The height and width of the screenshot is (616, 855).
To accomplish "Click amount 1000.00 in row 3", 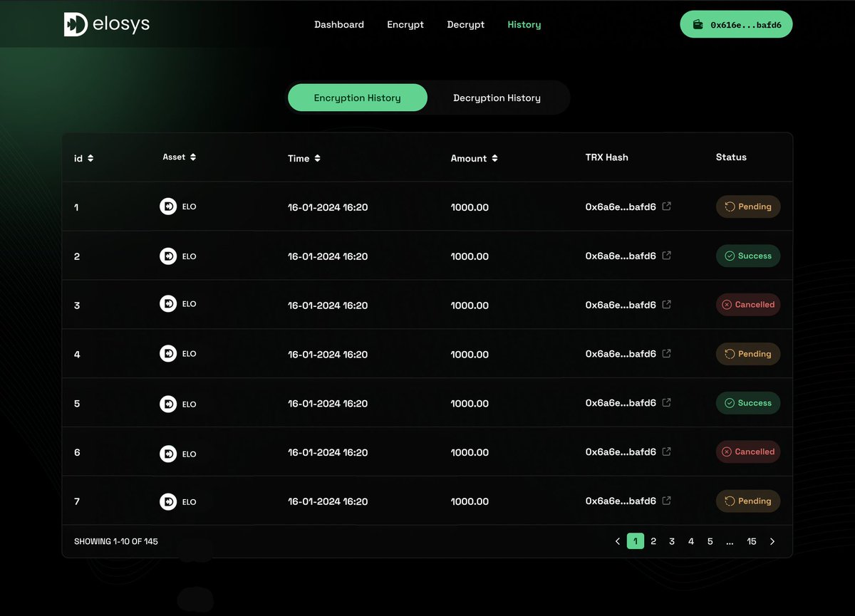I will click(x=470, y=306).
